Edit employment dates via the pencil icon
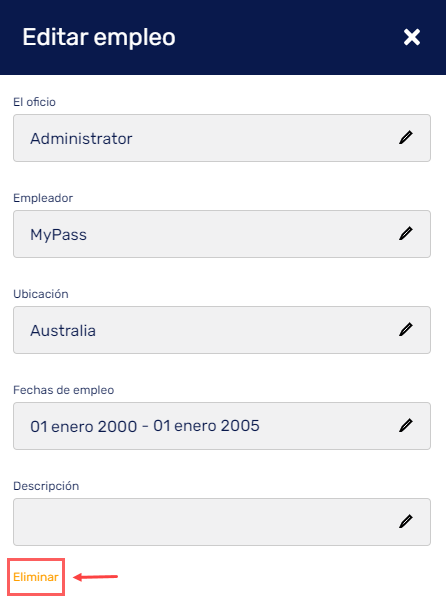Viewport: 446px width, 596px height. pos(406,425)
